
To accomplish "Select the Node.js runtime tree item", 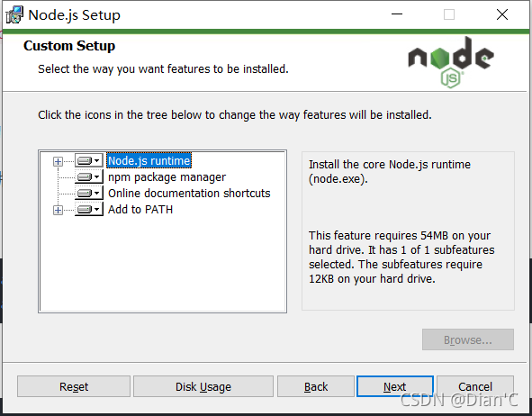I will pyautogui.click(x=149, y=161).
